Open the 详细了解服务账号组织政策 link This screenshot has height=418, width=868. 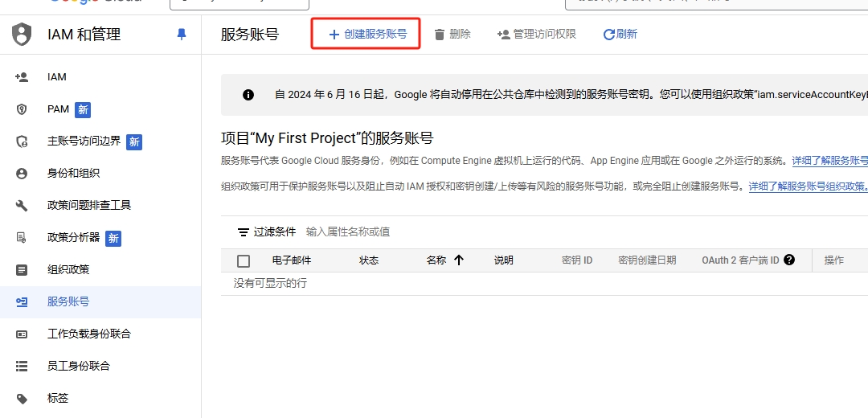point(809,186)
